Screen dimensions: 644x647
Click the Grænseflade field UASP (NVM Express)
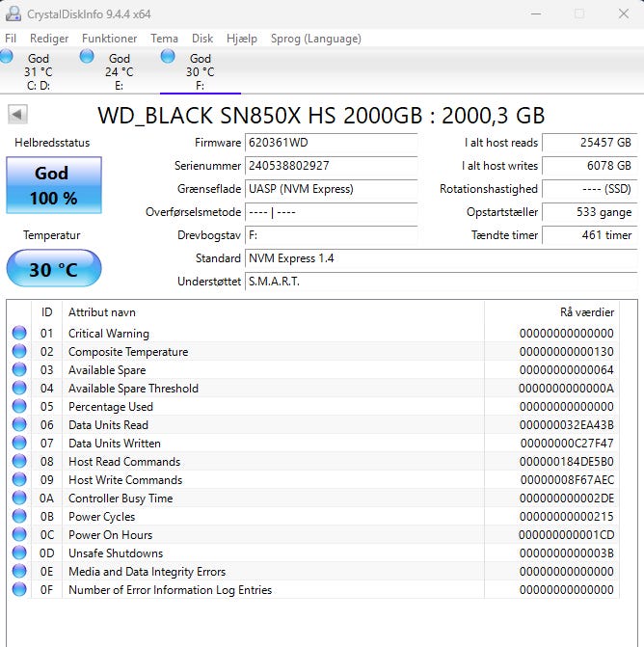[332, 189]
